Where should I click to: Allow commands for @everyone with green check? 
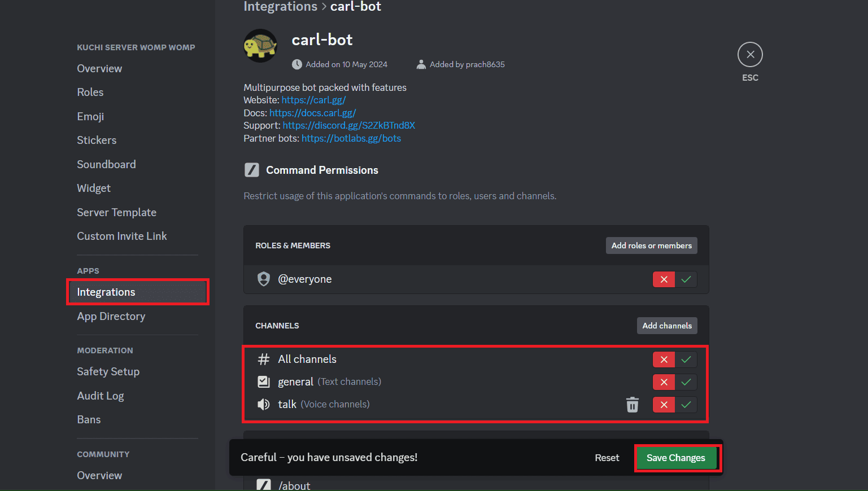(686, 279)
